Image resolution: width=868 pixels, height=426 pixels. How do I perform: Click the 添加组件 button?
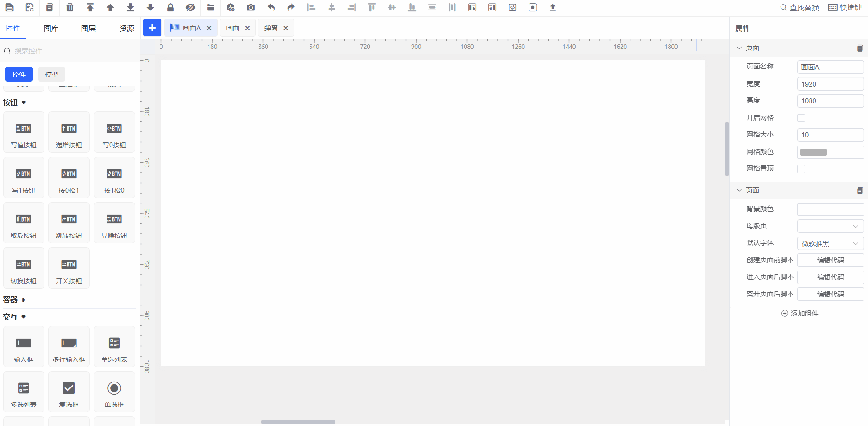(800, 314)
